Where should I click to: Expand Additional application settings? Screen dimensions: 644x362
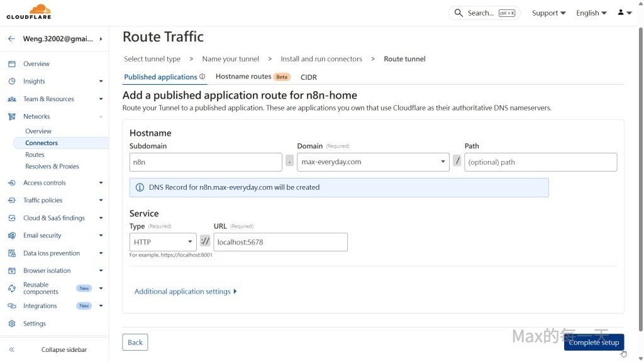pos(186,292)
